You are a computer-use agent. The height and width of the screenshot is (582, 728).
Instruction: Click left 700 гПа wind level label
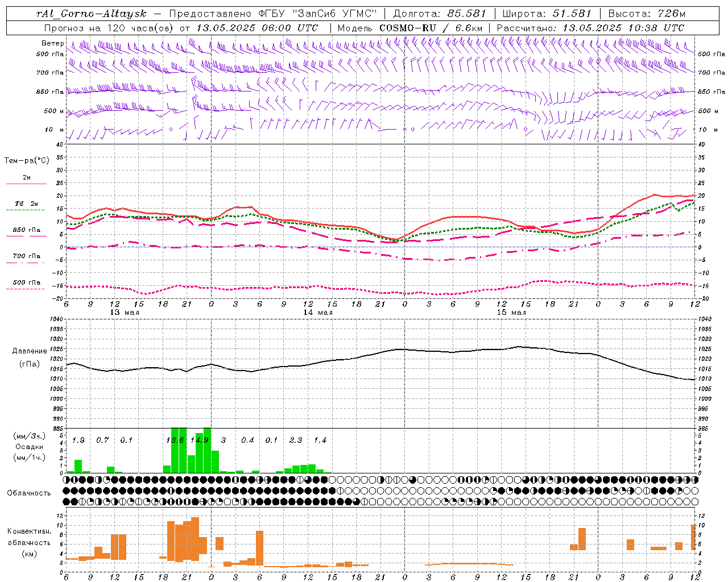pyautogui.click(x=50, y=73)
